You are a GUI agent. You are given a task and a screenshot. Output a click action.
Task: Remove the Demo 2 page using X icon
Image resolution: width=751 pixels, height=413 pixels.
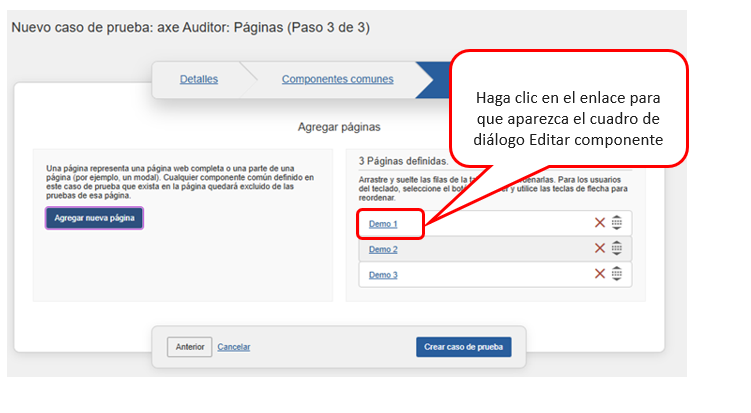point(600,248)
